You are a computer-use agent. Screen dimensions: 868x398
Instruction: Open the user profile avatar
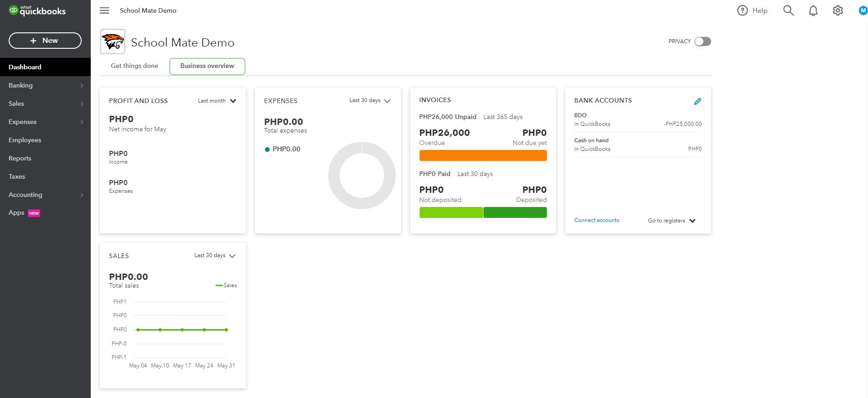[x=863, y=10]
